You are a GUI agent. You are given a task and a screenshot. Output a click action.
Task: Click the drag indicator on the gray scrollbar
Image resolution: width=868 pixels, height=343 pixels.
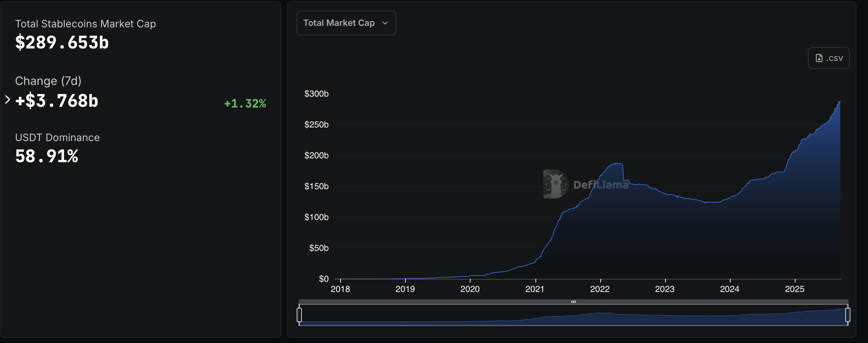[x=574, y=302]
